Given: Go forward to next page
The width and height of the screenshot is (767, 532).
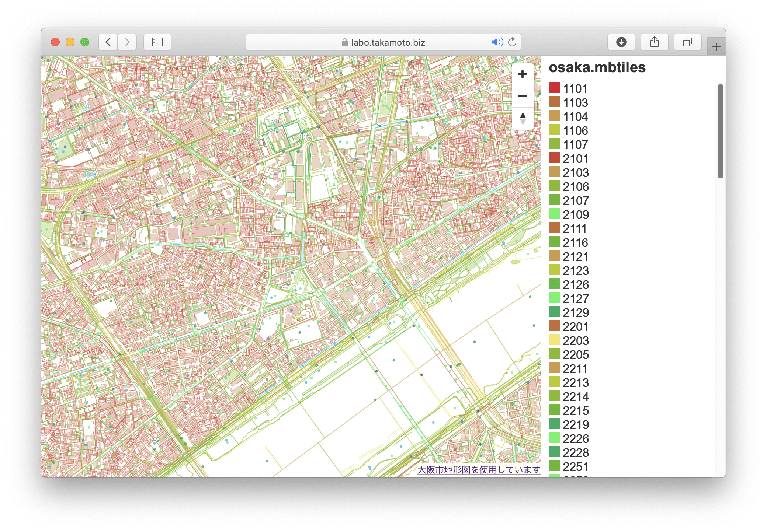Looking at the screenshot, I should (127, 42).
